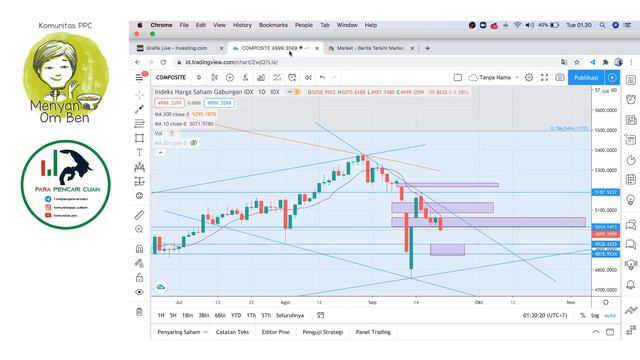Open the Catatan Teks tab

(x=232, y=332)
